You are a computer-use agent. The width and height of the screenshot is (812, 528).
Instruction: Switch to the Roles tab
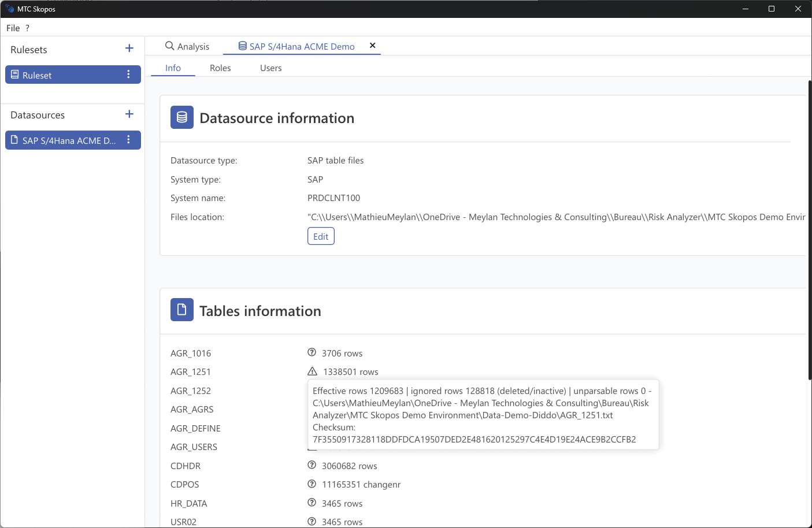point(220,68)
